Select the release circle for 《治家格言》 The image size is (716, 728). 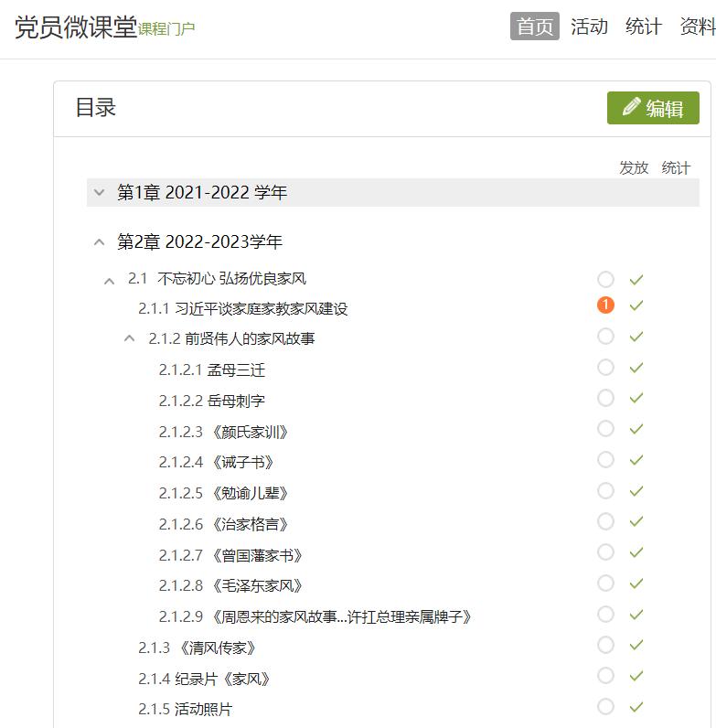pos(605,521)
